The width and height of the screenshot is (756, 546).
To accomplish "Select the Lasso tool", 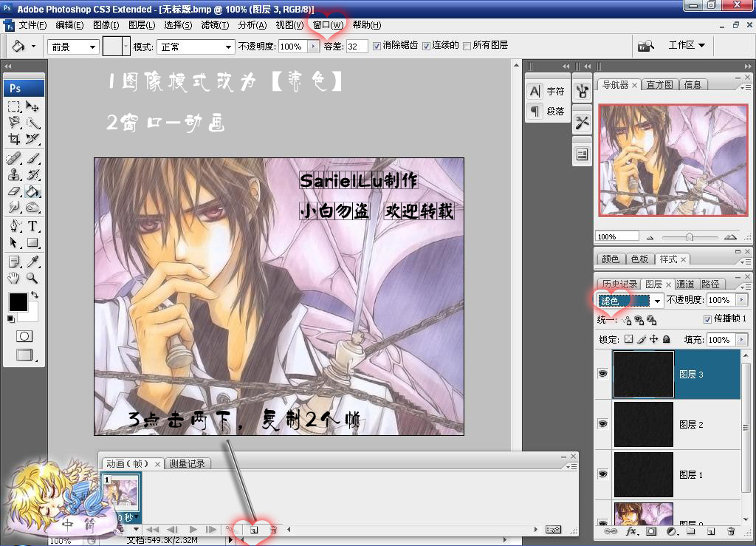I will [x=14, y=123].
